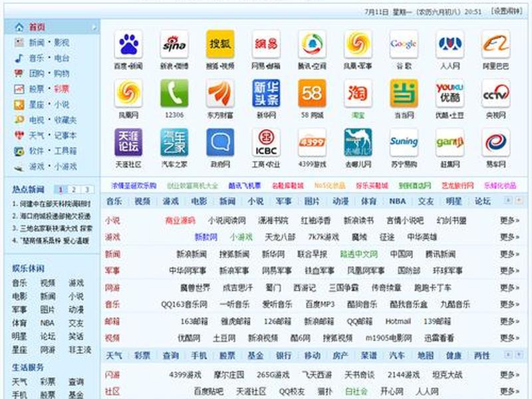Open the Taobao 淘 icon
Image resolution: width=532 pixels, height=399 pixels.
pos(358,93)
